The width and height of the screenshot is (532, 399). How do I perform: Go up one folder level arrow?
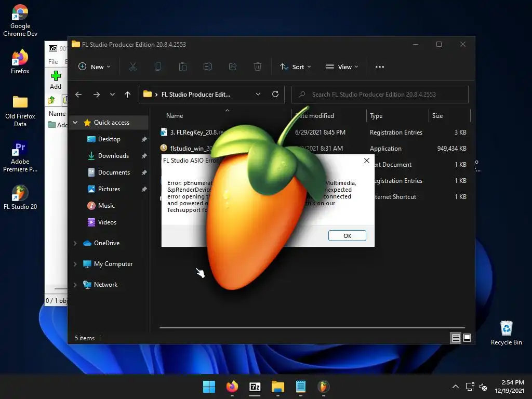(128, 95)
